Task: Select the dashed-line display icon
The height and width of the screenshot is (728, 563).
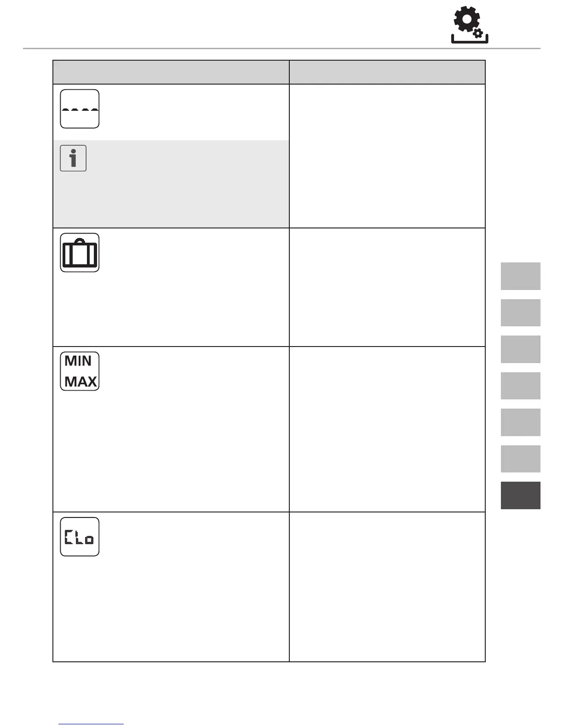Action: [80, 109]
